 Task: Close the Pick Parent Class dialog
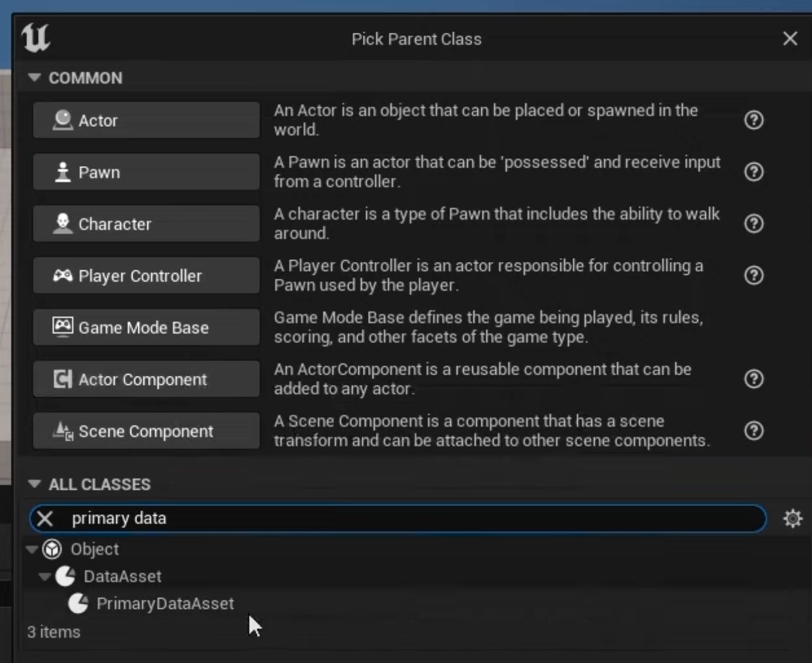(790, 39)
